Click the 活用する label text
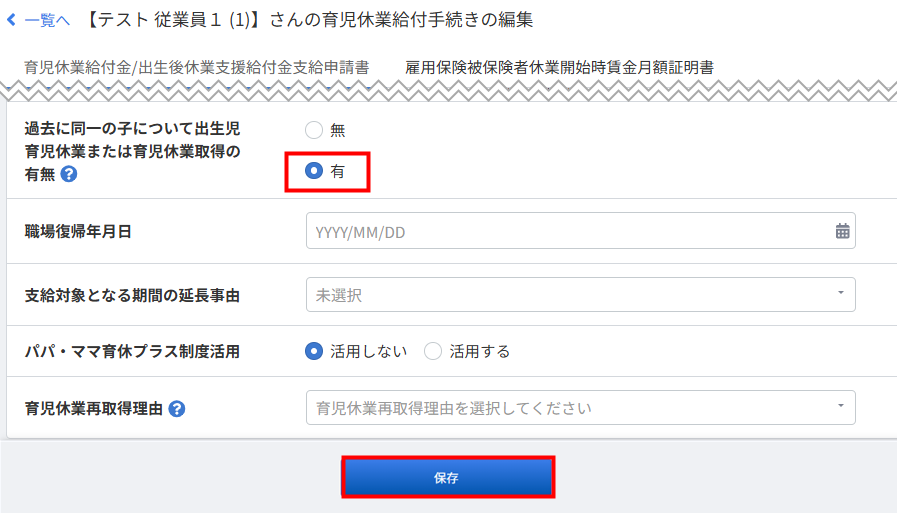Screen dimensions: 897x513 479,351
